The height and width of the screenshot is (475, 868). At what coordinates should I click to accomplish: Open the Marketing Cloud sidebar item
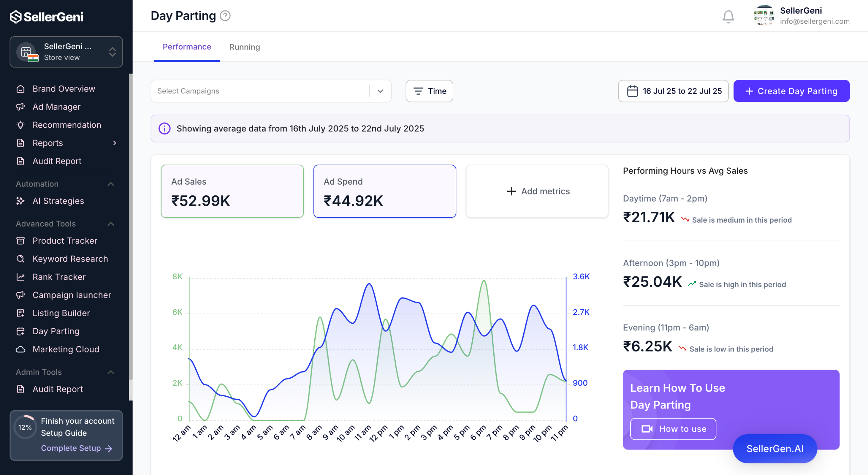66,349
